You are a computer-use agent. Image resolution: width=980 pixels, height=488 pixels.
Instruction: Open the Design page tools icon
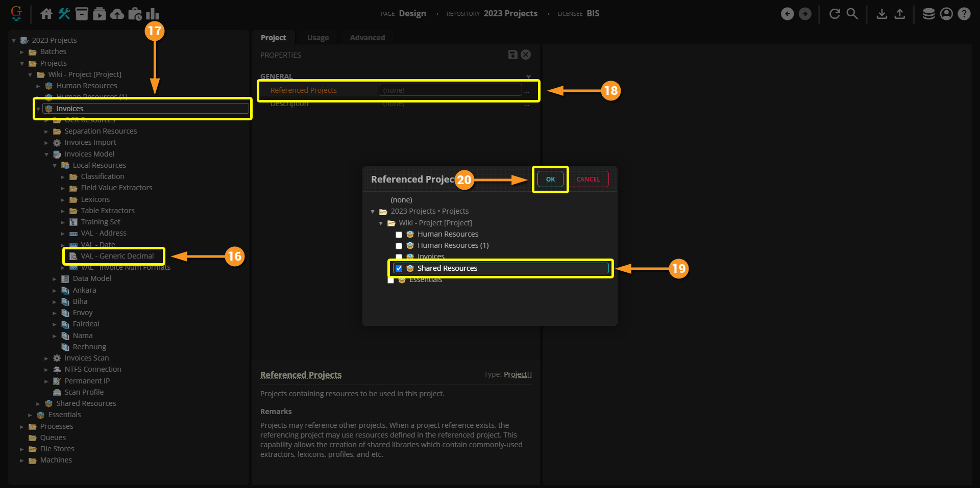coord(64,14)
